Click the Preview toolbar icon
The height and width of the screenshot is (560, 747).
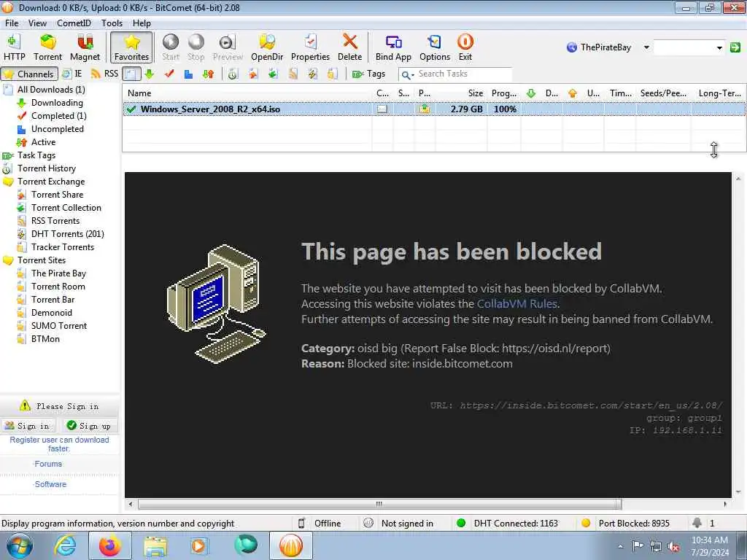[x=228, y=47]
